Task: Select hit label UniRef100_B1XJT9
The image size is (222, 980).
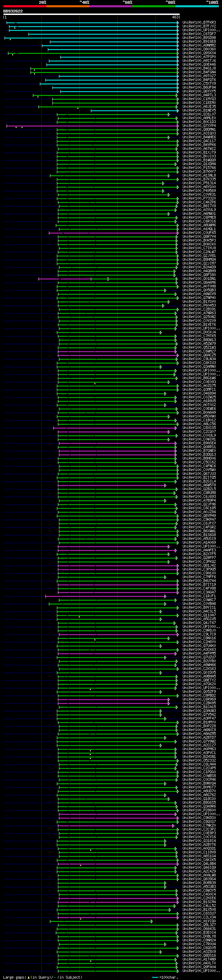Action: (x=199, y=152)
